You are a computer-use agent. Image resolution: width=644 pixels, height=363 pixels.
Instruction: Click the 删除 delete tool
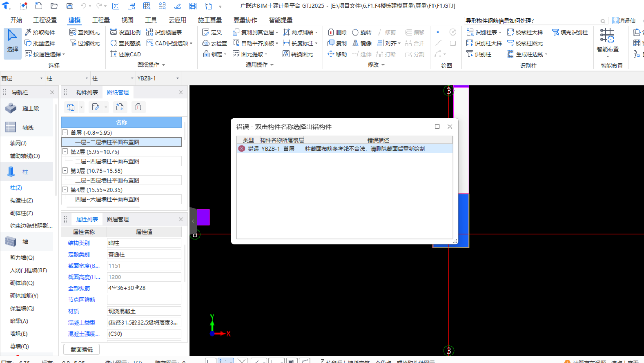coord(337,32)
